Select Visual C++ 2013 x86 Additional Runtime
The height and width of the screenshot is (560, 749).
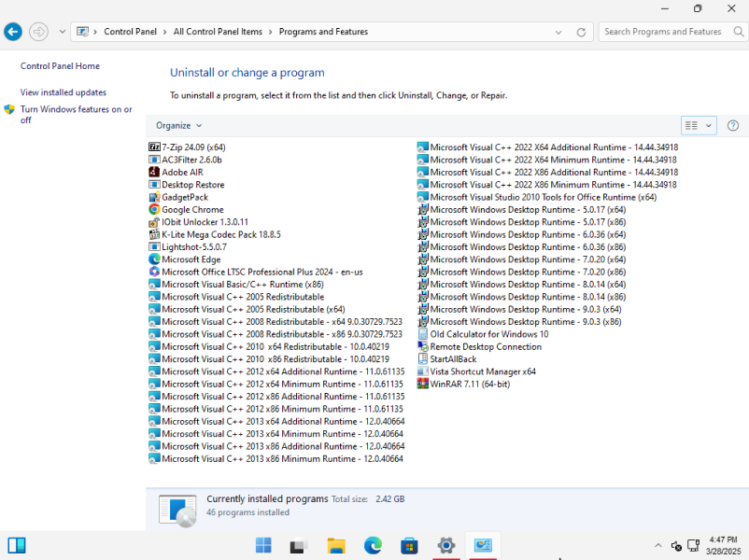coord(276,446)
